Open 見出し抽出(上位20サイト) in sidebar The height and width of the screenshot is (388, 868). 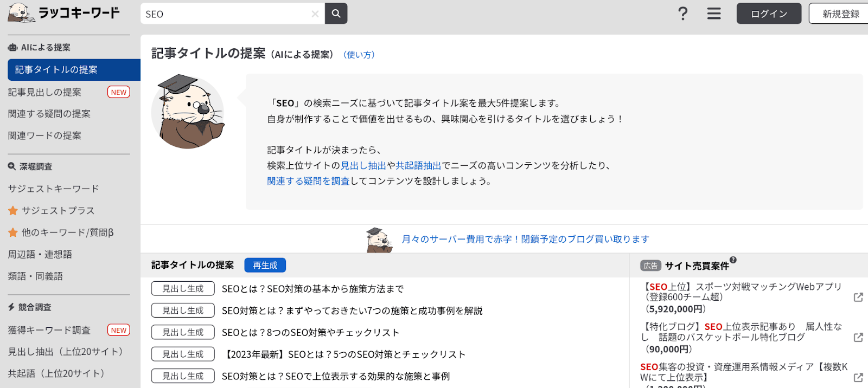click(66, 352)
